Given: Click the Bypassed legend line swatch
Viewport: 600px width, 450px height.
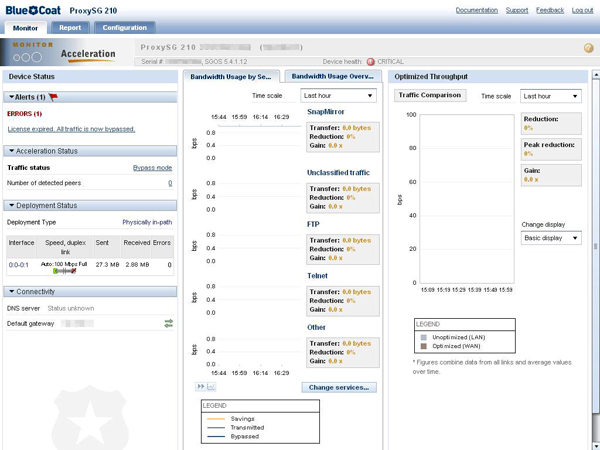Looking at the screenshot, I should (x=216, y=437).
